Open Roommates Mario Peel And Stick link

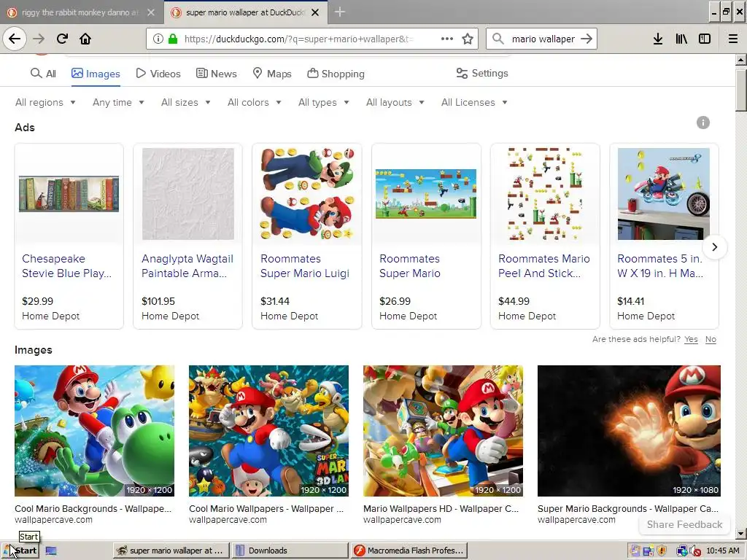click(544, 265)
